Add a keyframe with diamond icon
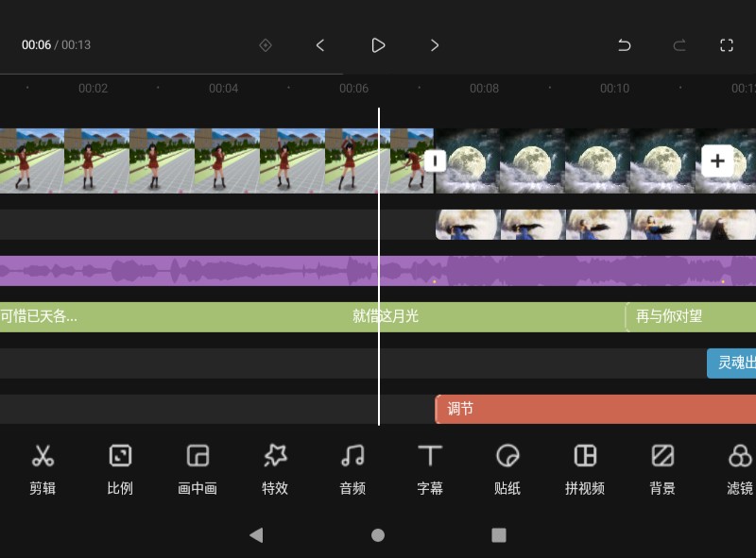Screen dimensions: 756x558 point(266,45)
